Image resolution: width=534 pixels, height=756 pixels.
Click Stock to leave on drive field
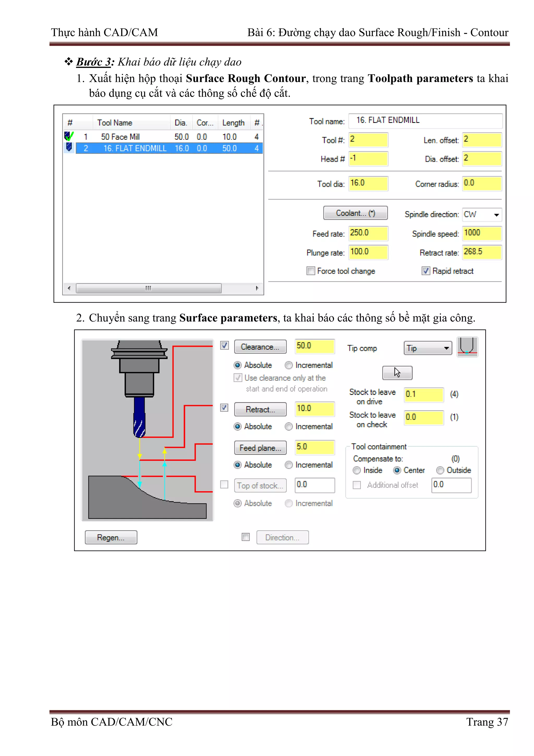424,395
